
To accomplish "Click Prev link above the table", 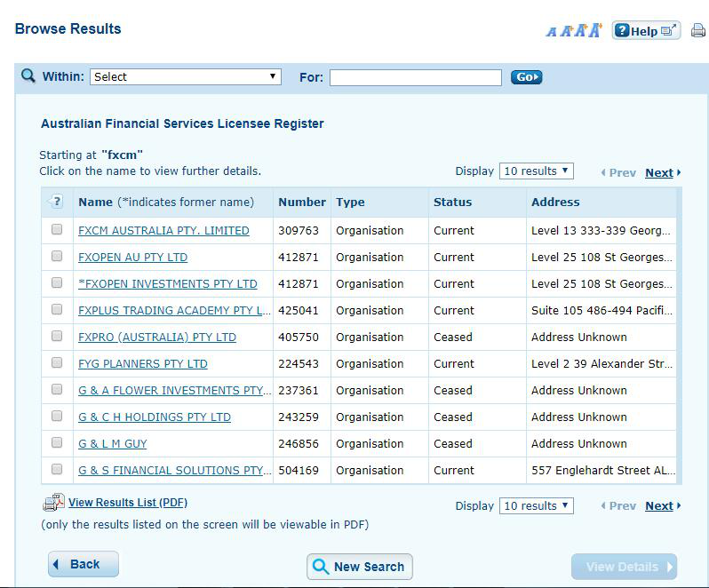I will point(618,172).
